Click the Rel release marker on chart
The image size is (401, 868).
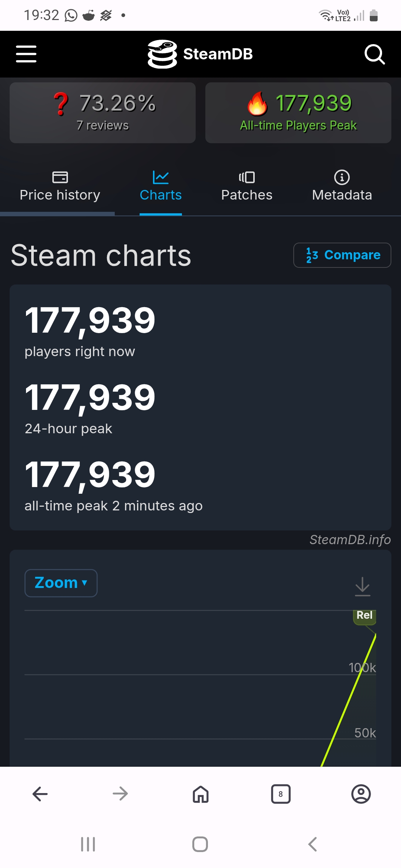click(364, 616)
